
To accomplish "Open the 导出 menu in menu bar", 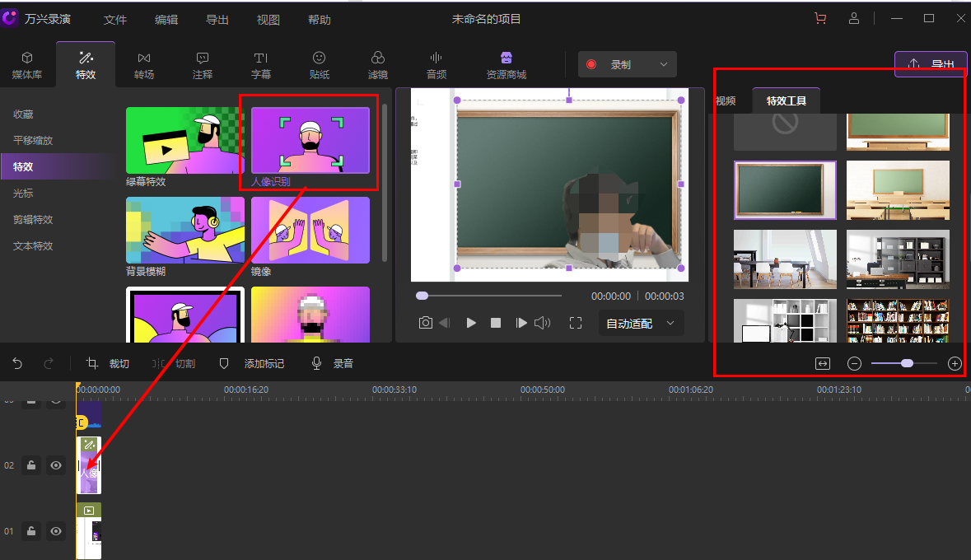I will [x=217, y=20].
